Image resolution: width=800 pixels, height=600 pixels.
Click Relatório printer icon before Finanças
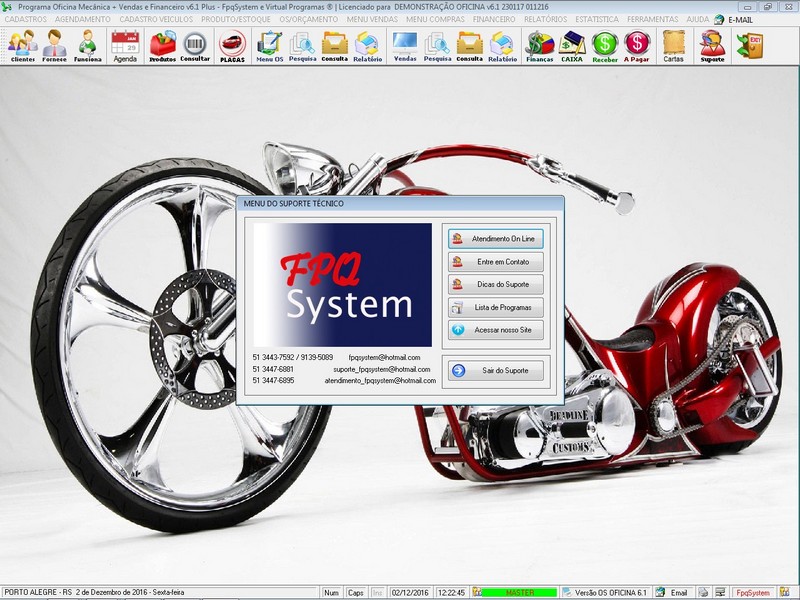503,46
